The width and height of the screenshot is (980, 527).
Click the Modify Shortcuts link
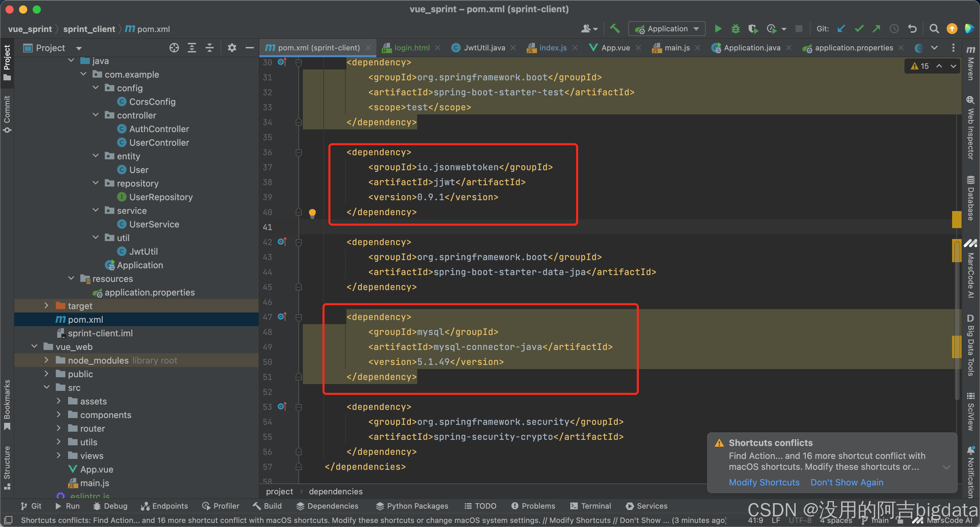click(764, 482)
